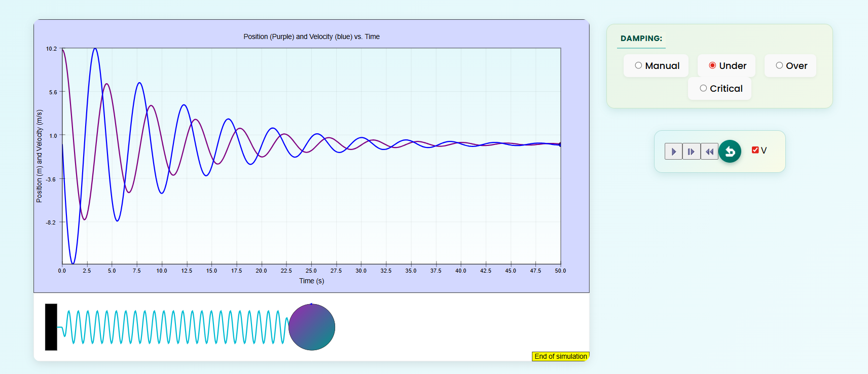Click the oscillating mass ball
This screenshot has height=374, width=868.
(x=312, y=327)
